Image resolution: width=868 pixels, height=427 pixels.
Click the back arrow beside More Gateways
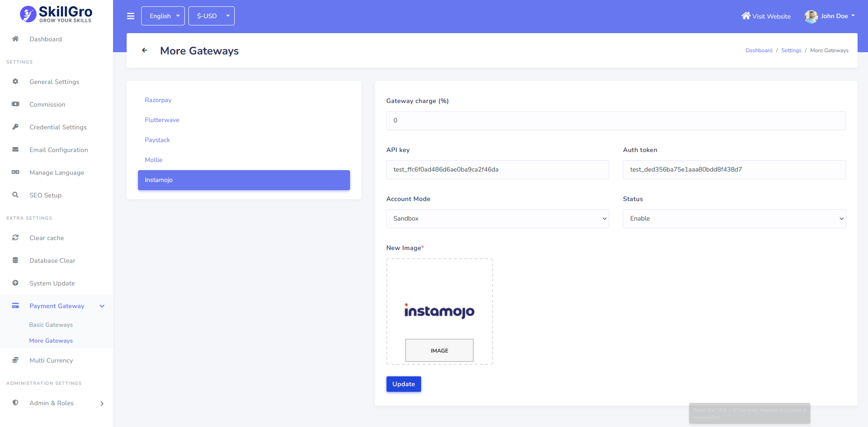click(144, 50)
